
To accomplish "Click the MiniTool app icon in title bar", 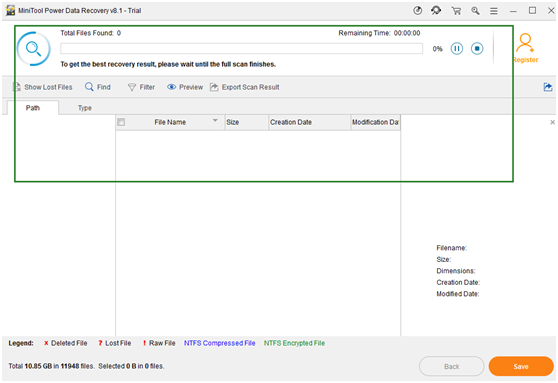I will pyautogui.click(x=10, y=10).
